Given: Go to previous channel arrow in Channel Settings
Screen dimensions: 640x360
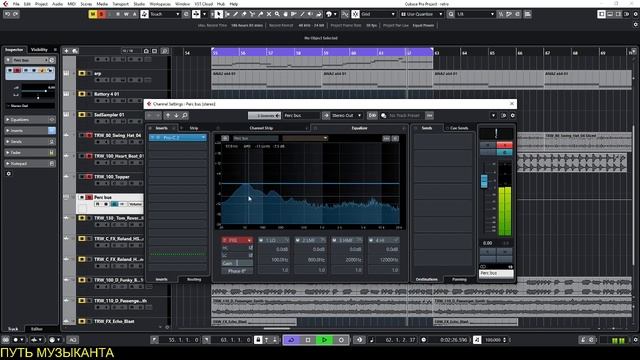Looking at the screenshot, I should [x=168, y=116].
